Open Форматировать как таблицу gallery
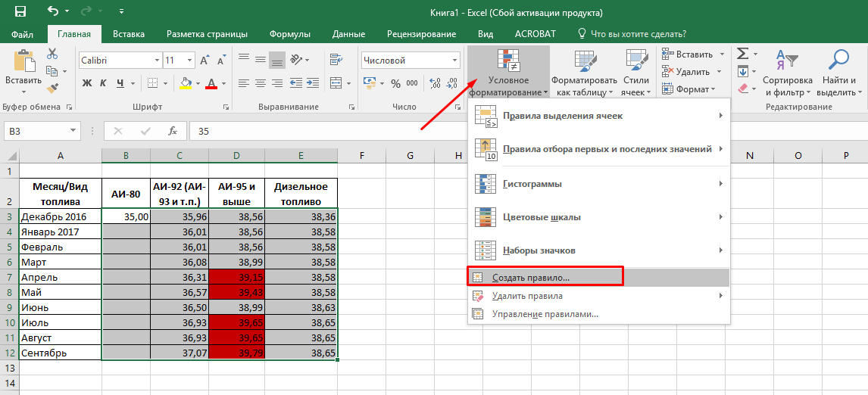Screen dimensions: 868x395 584,71
